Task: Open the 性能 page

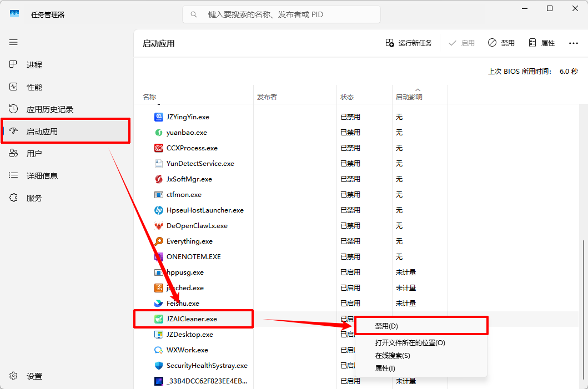Action: [66, 87]
